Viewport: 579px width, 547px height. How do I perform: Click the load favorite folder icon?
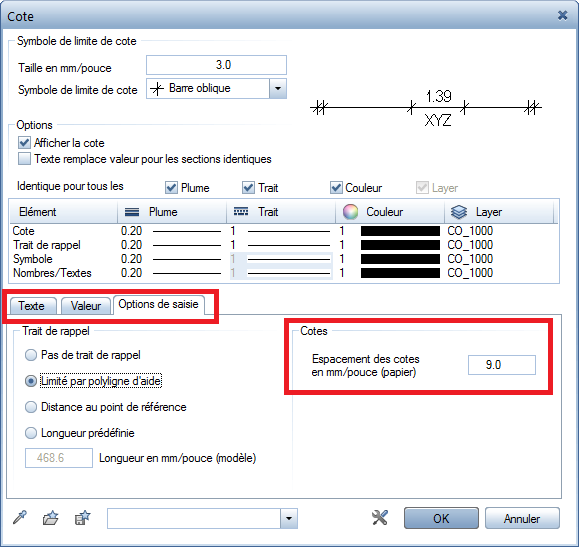tap(51, 518)
